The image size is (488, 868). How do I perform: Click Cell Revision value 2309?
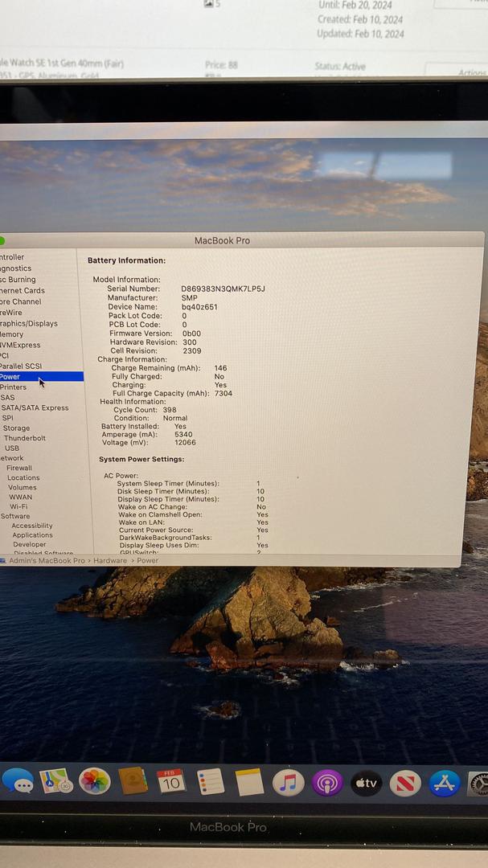[192, 351]
